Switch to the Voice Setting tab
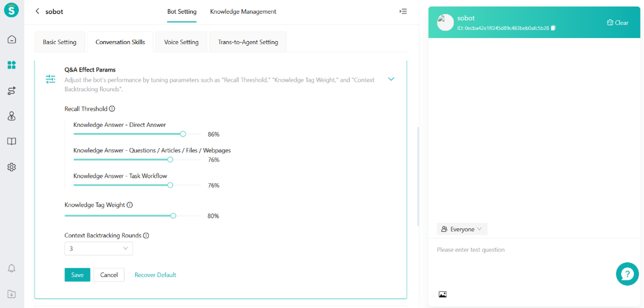Image resolution: width=644 pixels, height=308 pixels. point(181,42)
